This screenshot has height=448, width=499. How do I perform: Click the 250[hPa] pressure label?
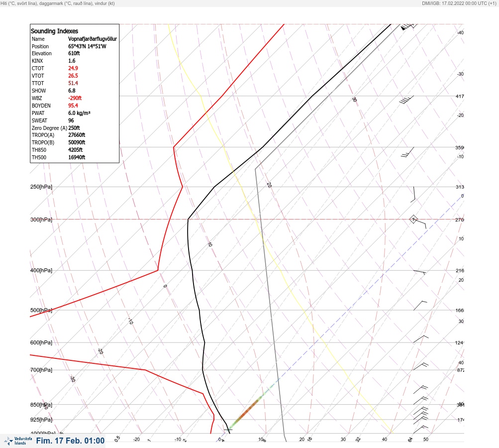(41, 187)
